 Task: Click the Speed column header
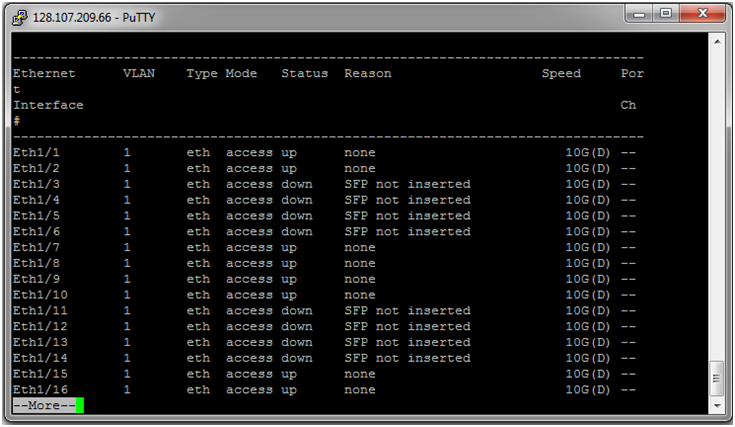[561, 74]
